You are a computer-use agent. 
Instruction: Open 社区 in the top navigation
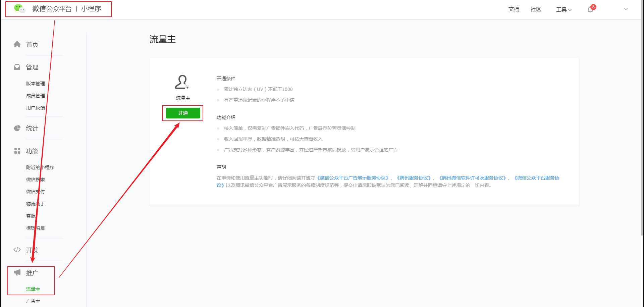point(536,9)
